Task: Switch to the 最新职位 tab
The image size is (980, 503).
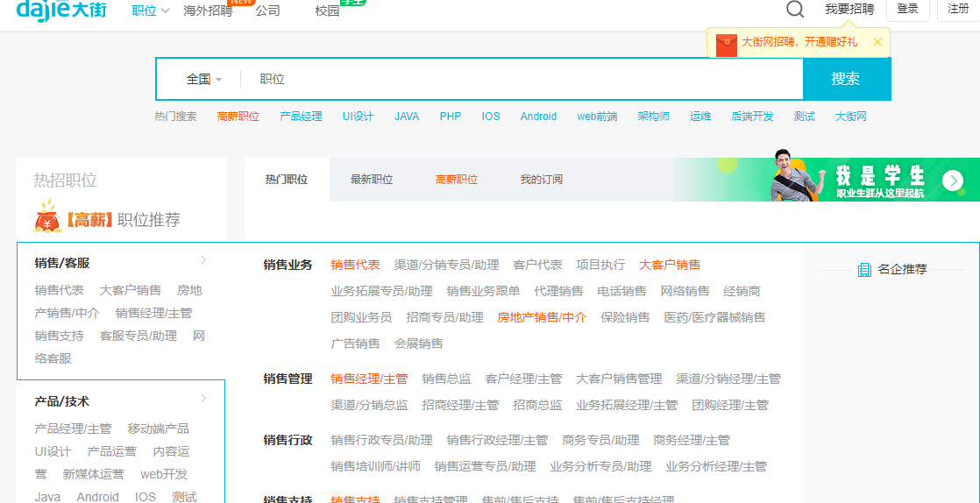Action: 372,180
